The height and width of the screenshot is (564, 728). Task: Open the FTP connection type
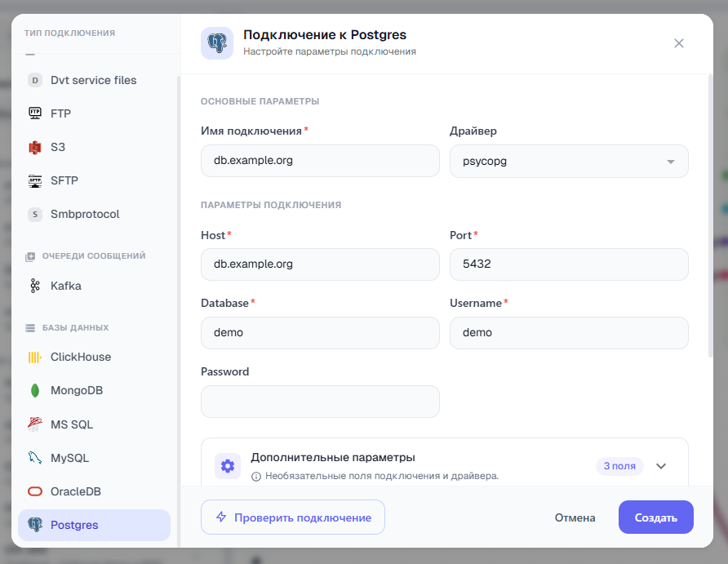pyautogui.click(x=94, y=113)
